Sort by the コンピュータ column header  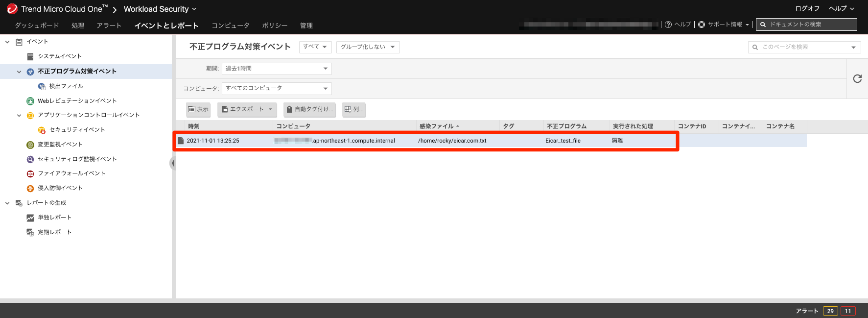(345, 126)
